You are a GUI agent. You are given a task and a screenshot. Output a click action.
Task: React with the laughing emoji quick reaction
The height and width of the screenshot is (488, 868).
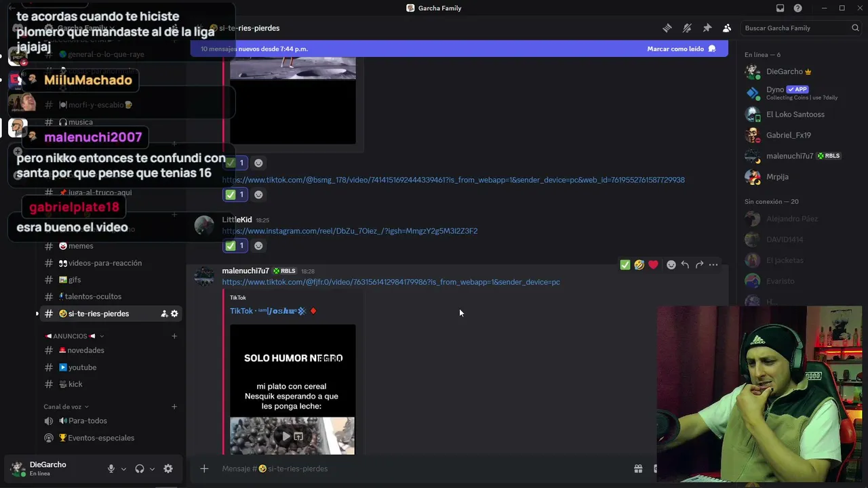pos(639,265)
